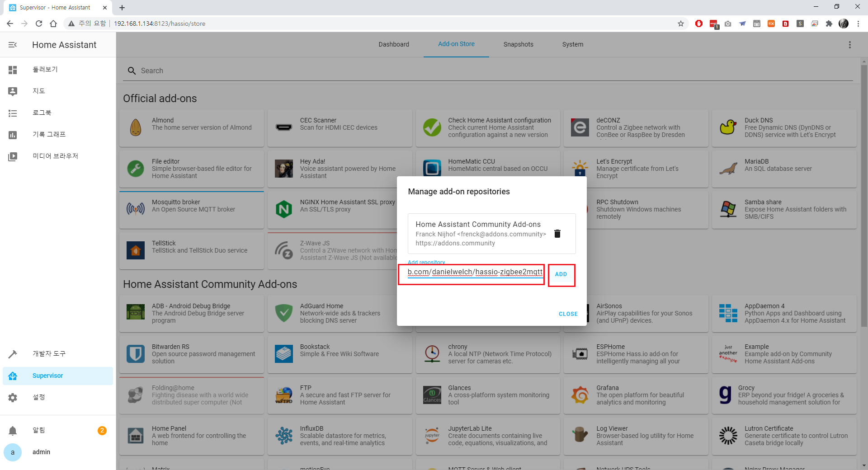This screenshot has height=470, width=868.
Task: Switch to the System tab
Action: click(x=572, y=44)
